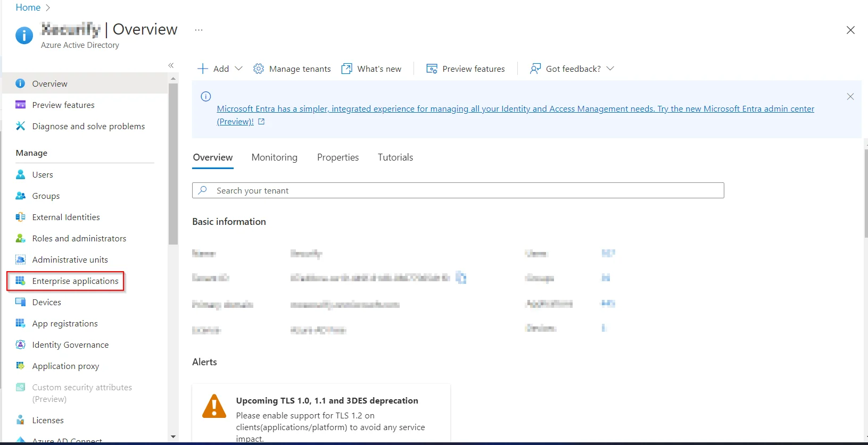Click the Administrative units icon
The width and height of the screenshot is (868, 445).
(20, 259)
